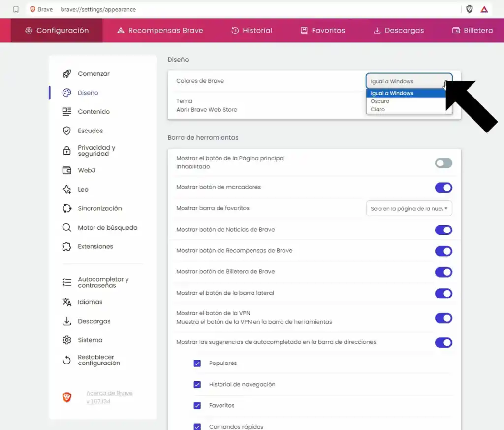Screen dimensions: 504x430
Task: Click the Leo star icon
Action: tap(66, 190)
